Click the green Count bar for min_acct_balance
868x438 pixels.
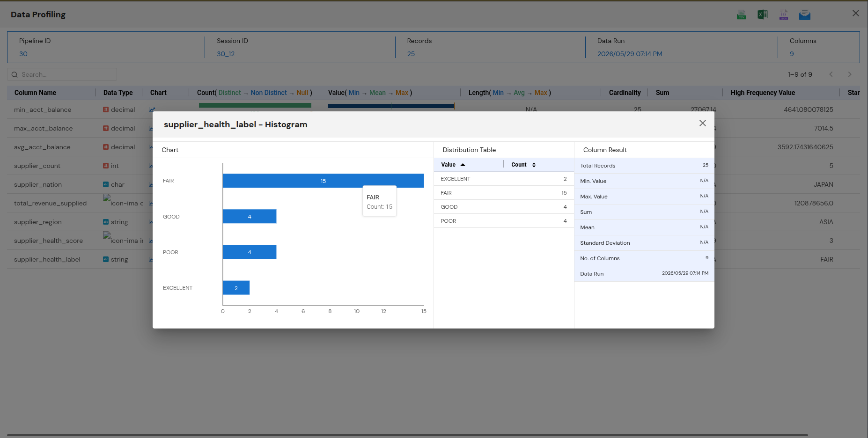pos(255,105)
